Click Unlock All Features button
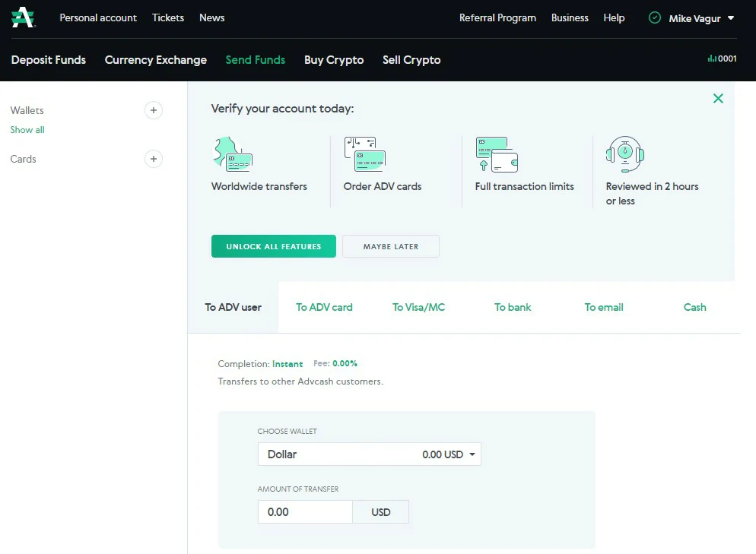 (273, 246)
